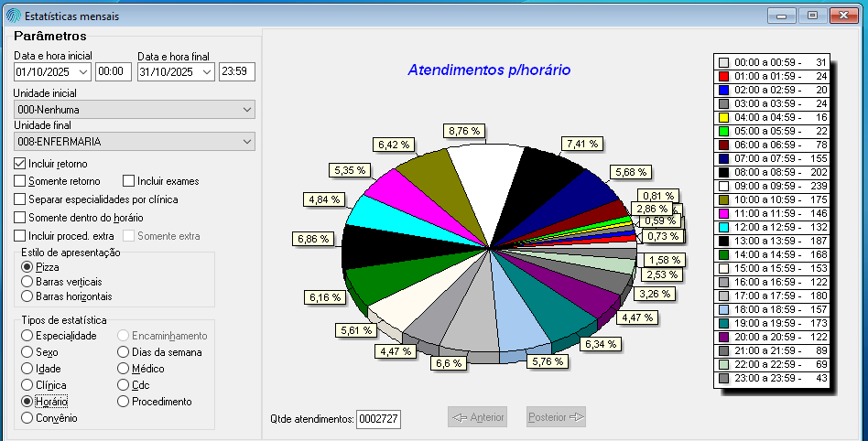
Task: Open the Unidade inicial dropdown
Action: click(x=247, y=110)
